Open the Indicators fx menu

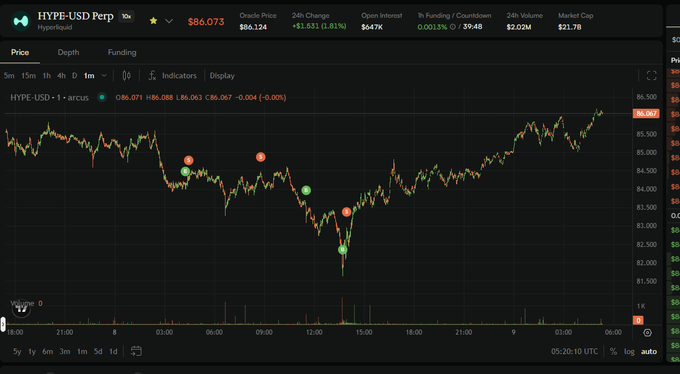[x=172, y=75]
